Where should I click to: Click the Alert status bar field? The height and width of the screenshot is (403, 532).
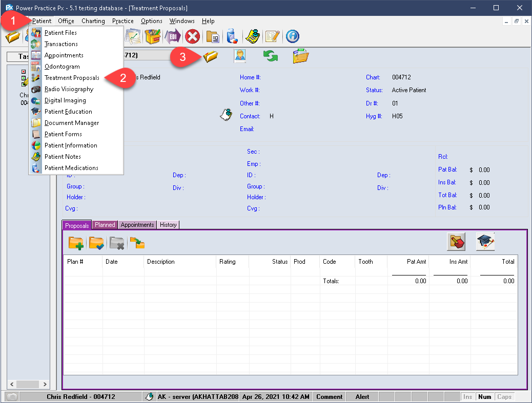click(x=362, y=396)
